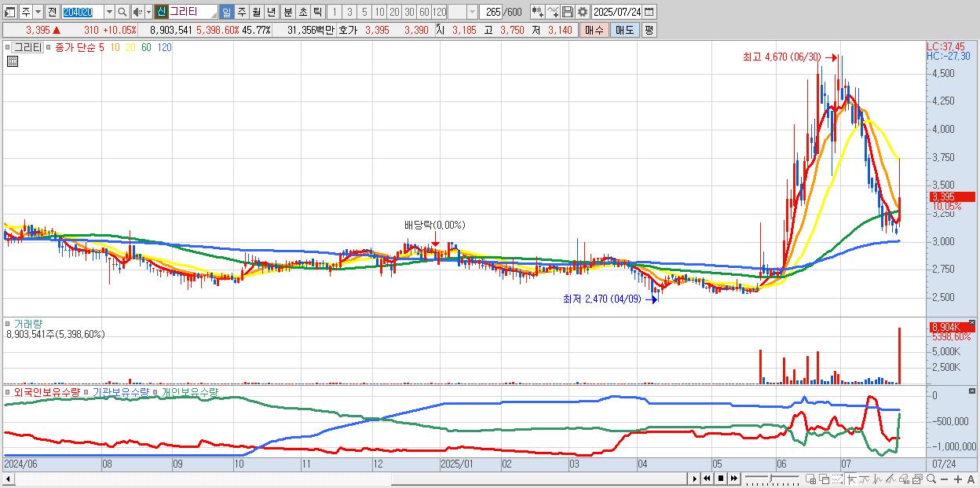Rewind chart with the double-left arrows

(x=707, y=479)
